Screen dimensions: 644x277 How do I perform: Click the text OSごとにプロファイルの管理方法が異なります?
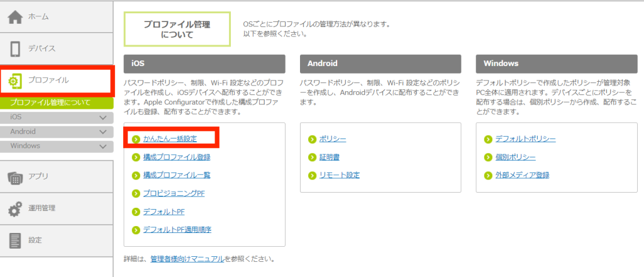(x=316, y=25)
